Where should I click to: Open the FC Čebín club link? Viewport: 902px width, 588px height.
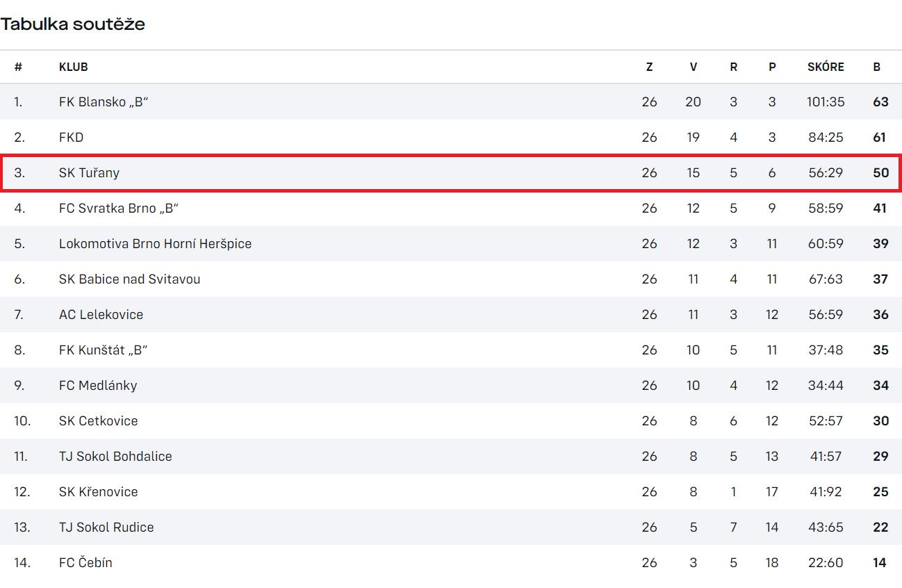(x=85, y=563)
